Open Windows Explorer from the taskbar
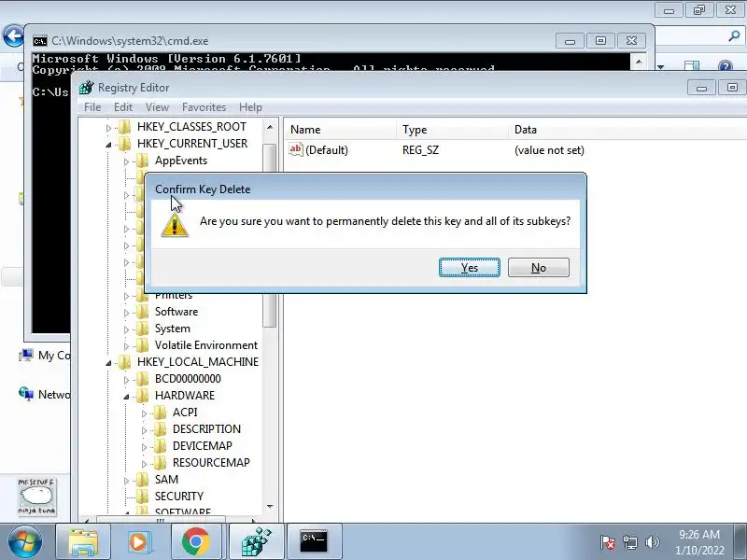 point(83,542)
